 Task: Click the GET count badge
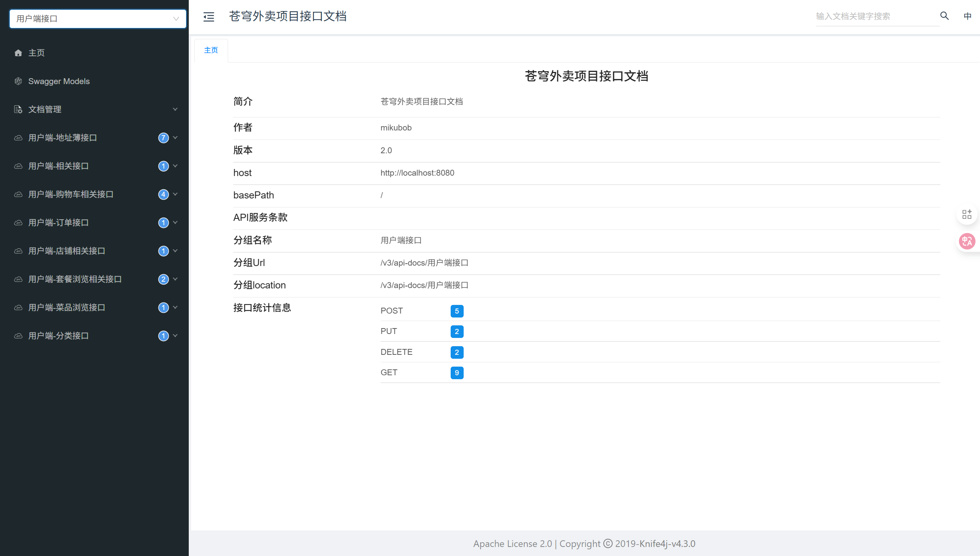457,373
